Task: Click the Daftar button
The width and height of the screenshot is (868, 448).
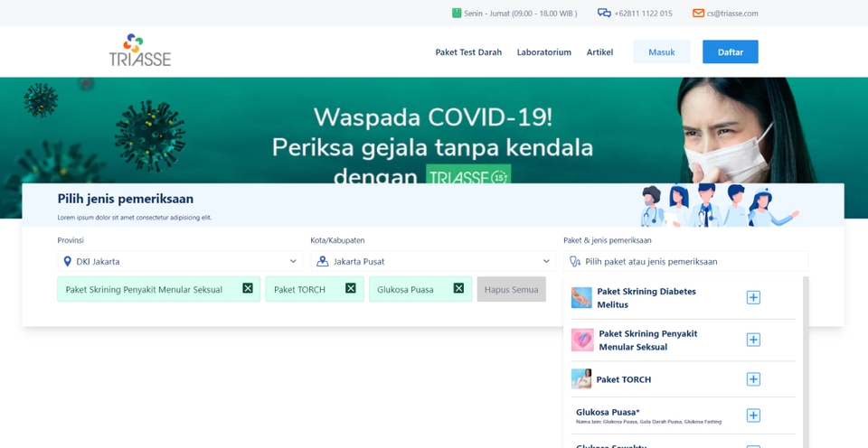Action: (731, 52)
